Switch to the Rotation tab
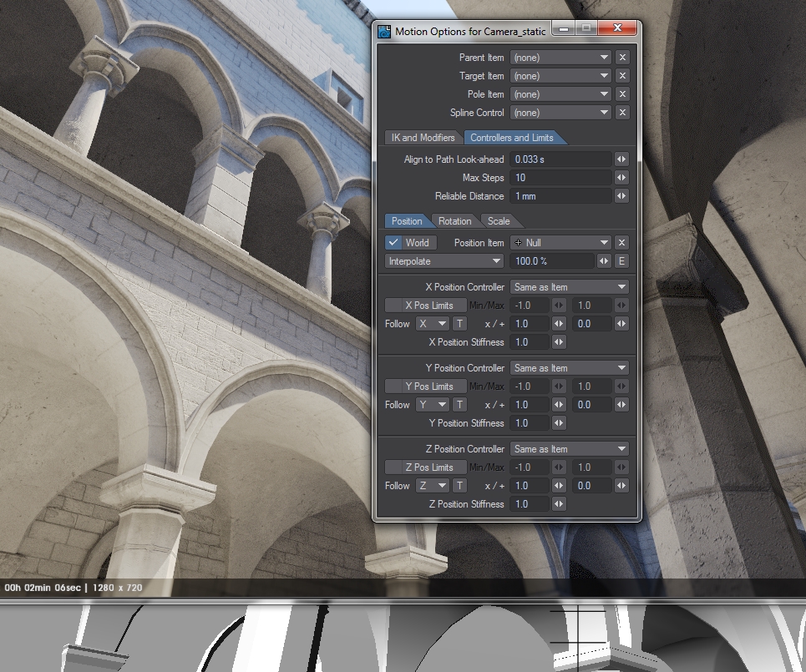The height and width of the screenshot is (672, 806). pyautogui.click(x=454, y=221)
